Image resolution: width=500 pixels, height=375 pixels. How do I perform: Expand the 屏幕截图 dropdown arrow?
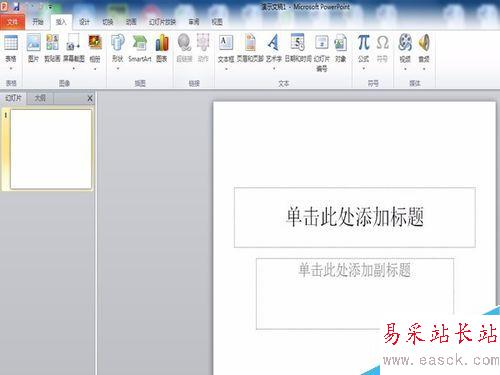[73, 69]
